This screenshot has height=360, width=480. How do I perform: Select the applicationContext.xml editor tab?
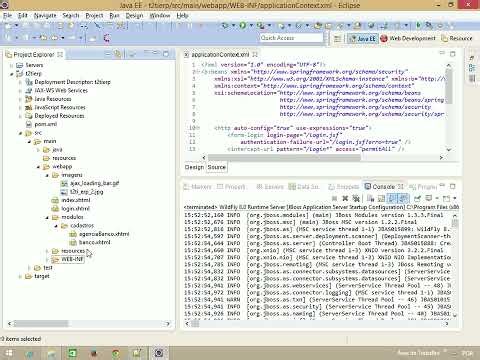221,54
